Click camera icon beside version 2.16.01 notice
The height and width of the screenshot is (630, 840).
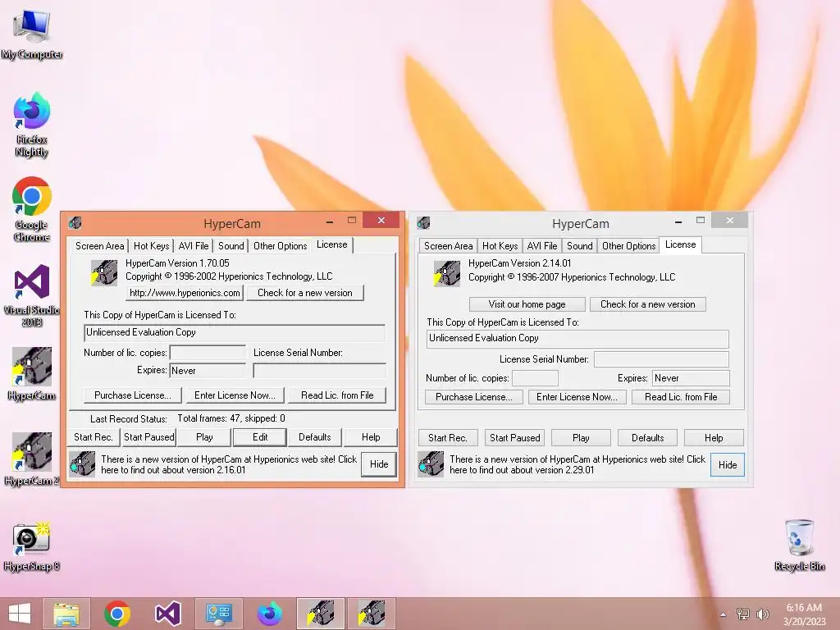(83, 464)
